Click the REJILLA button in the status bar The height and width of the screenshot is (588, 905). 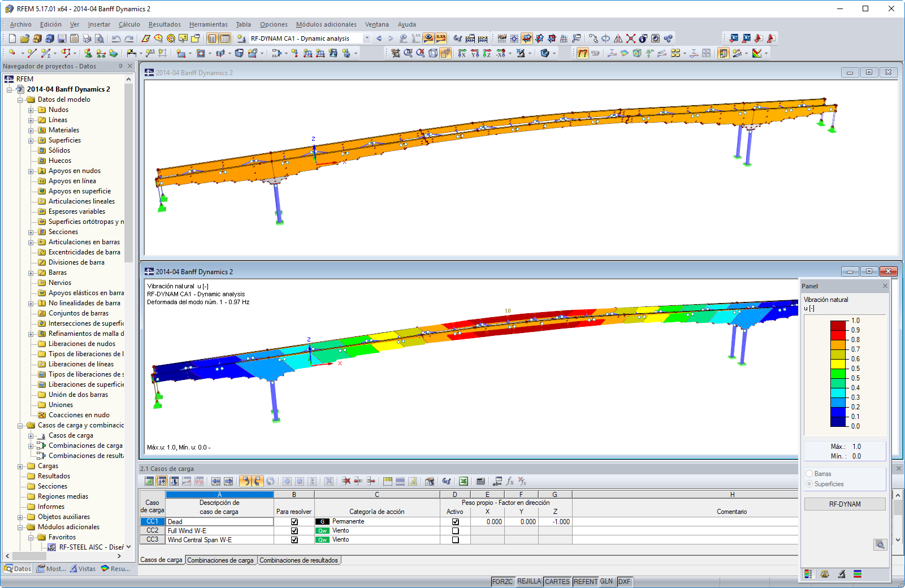coord(529,581)
